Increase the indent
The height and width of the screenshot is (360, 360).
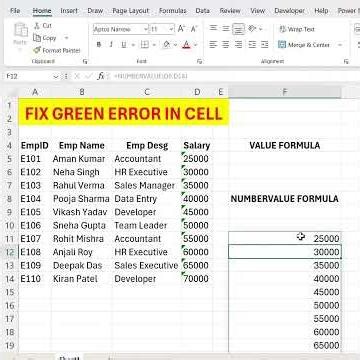click(265, 45)
